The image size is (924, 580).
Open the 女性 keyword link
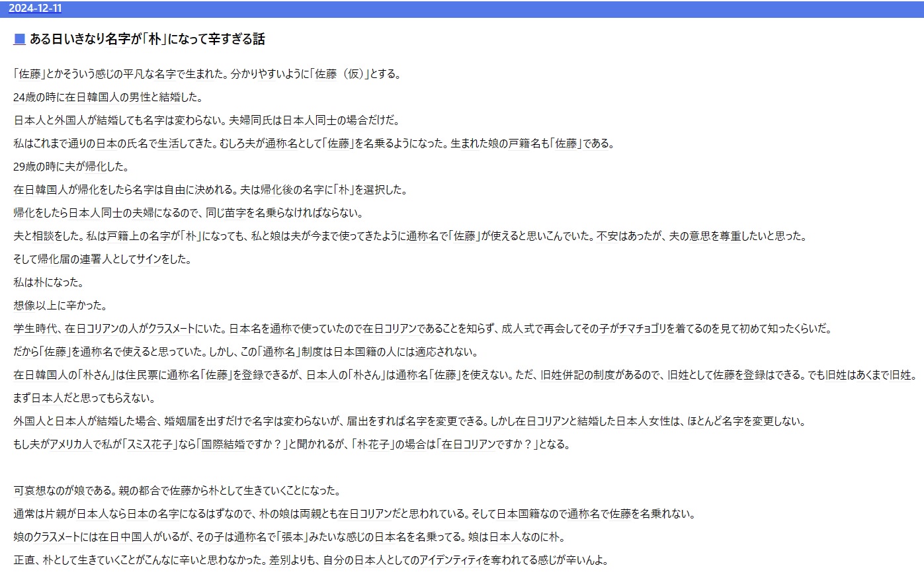659,421
